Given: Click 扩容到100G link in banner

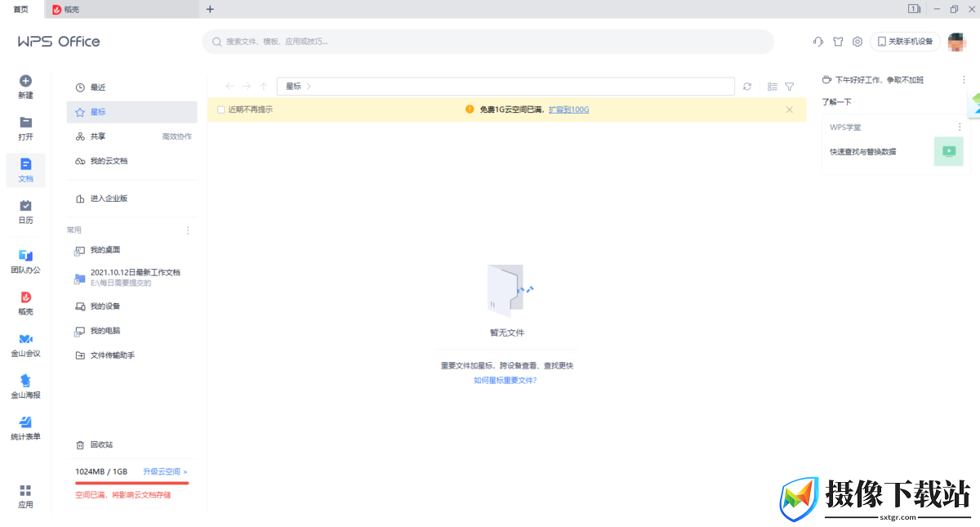Looking at the screenshot, I should pyautogui.click(x=568, y=109).
